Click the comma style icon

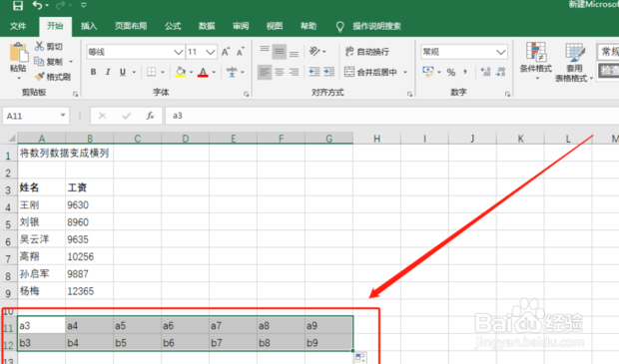pos(465,72)
